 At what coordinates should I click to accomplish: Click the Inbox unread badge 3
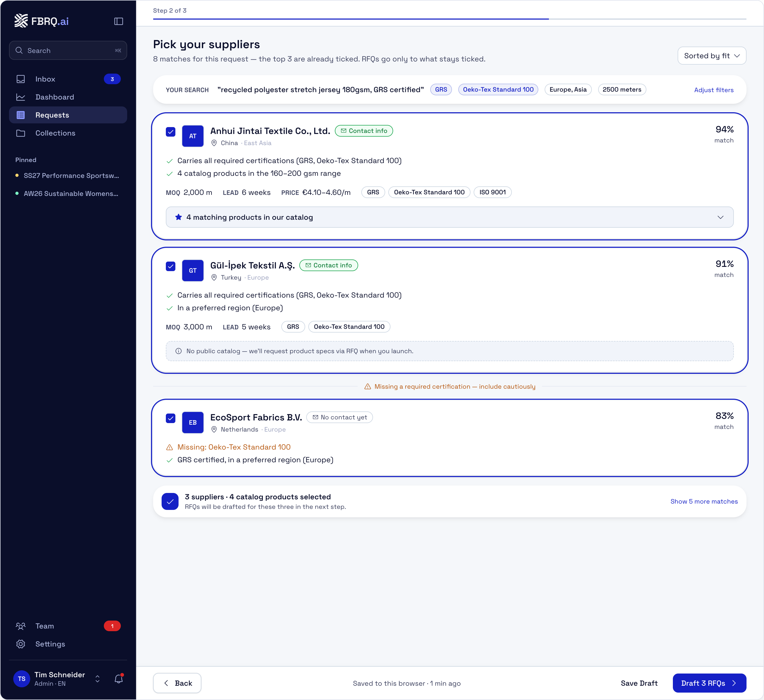pyautogui.click(x=112, y=79)
